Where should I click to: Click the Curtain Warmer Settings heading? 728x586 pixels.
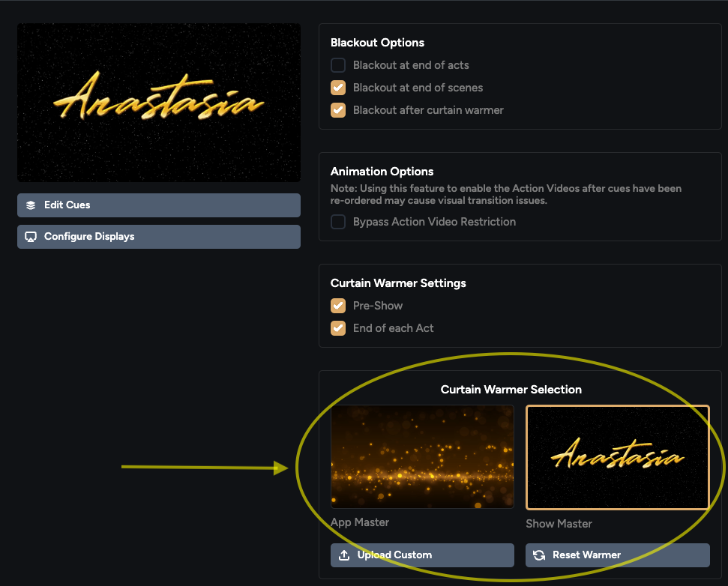point(398,283)
